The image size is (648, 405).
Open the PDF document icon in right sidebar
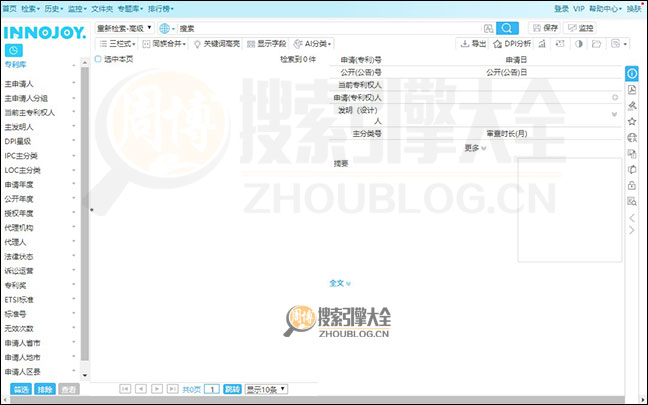tap(632, 90)
